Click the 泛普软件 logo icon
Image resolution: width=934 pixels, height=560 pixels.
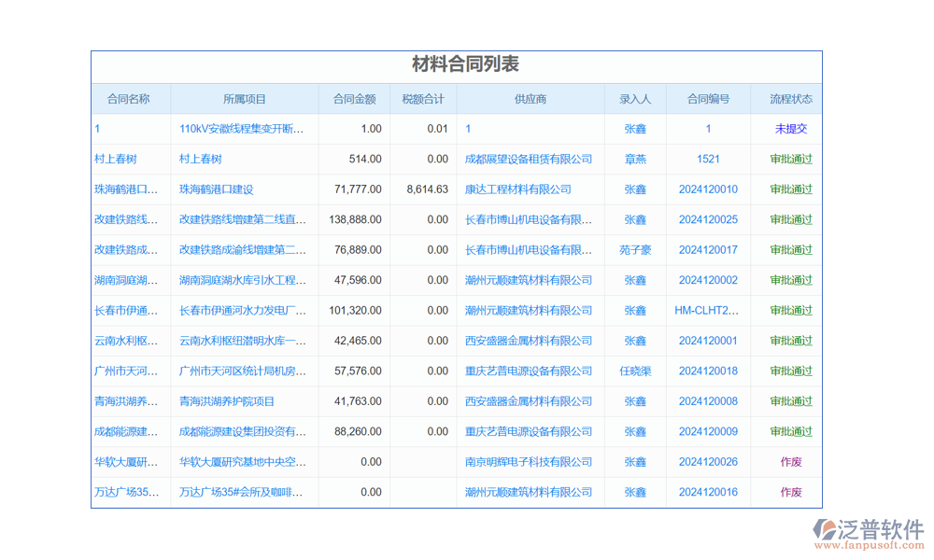point(827,530)
